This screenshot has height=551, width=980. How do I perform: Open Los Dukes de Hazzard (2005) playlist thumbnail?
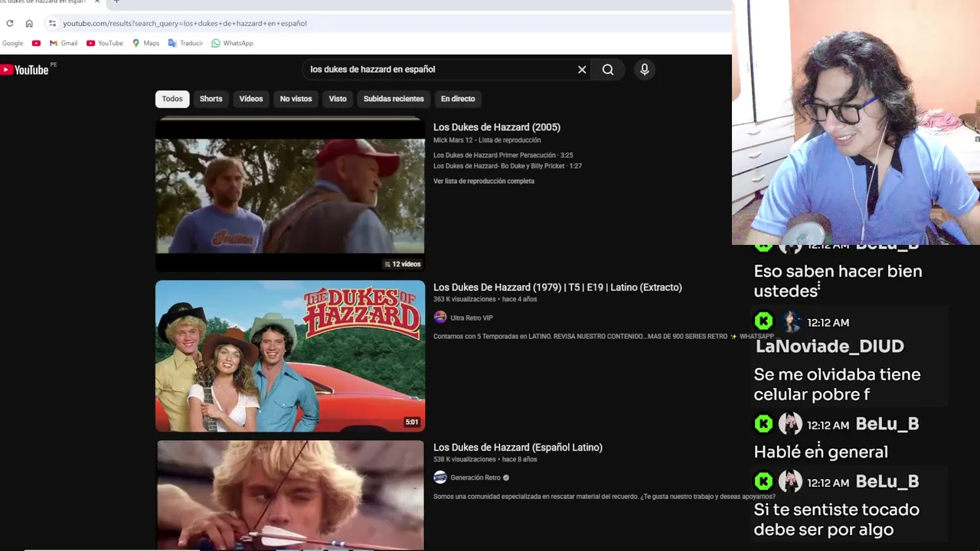tap(290, 195)
